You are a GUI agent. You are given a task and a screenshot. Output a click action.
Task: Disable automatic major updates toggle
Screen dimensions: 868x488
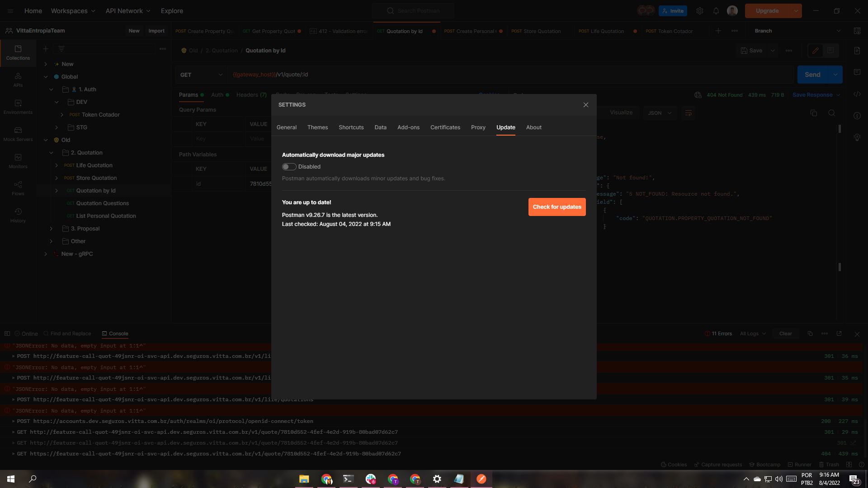(288, 166)
